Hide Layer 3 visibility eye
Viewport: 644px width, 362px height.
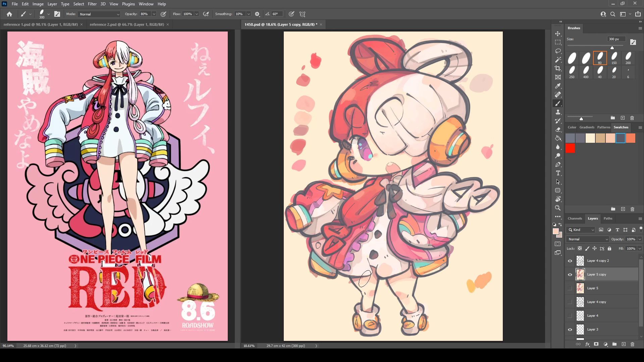tap(570, 329)
